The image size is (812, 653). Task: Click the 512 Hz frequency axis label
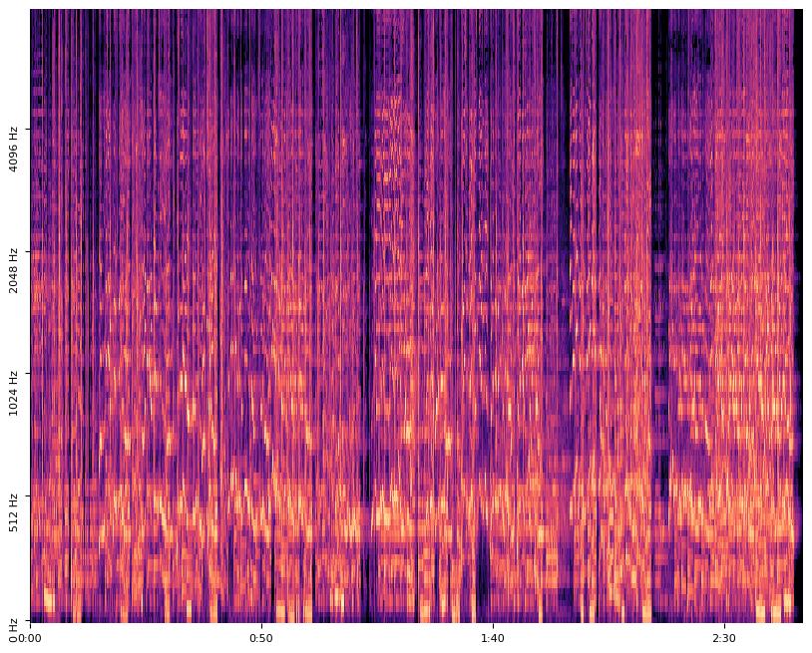click(13, 512)
